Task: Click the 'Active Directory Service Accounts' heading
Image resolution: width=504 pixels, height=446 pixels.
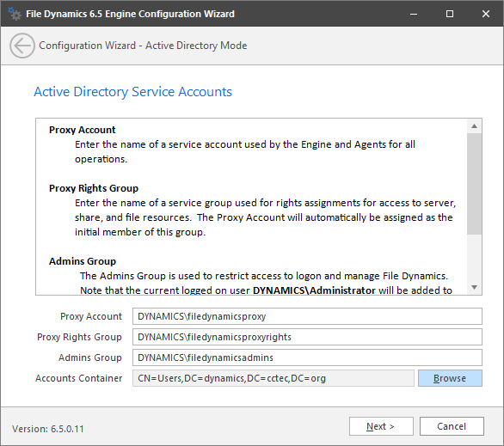Action: point(132,92)
